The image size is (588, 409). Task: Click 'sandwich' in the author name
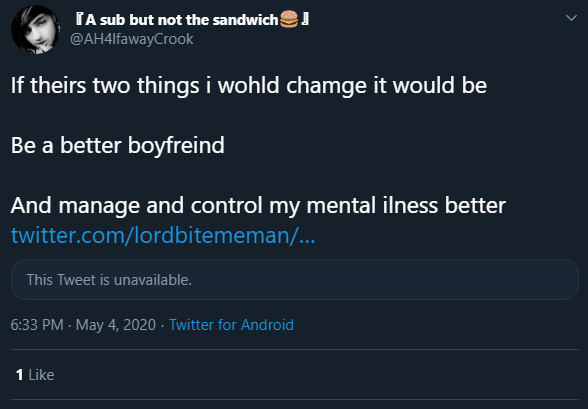[x=245, y=20]
